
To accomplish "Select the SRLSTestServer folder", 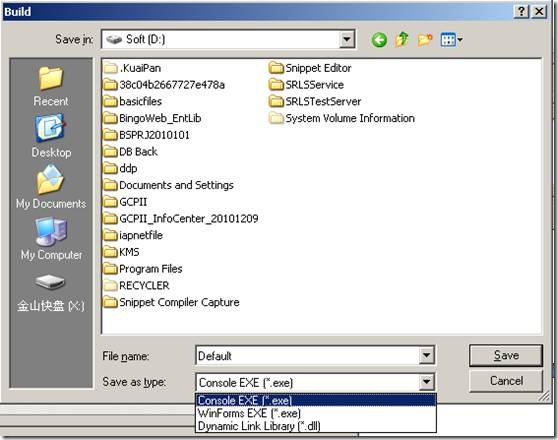I will (x=315, y=101).
